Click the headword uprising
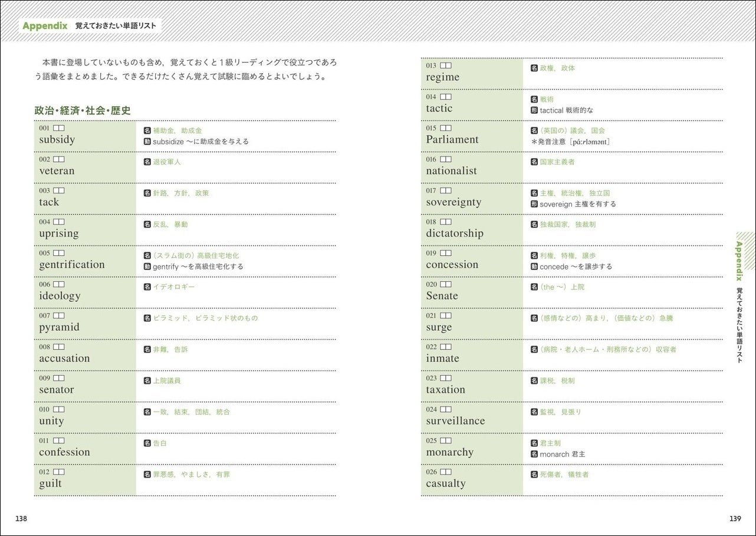The width and height of the screenshot is (756, 536). [59, 234]
